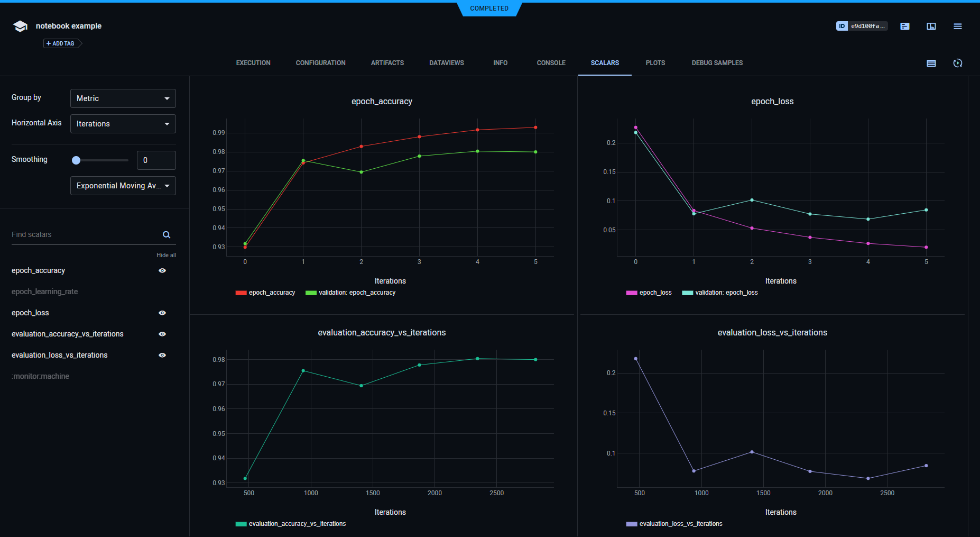
Task: Open the Group by Metric dropdown
Action: tap(123, 98)
